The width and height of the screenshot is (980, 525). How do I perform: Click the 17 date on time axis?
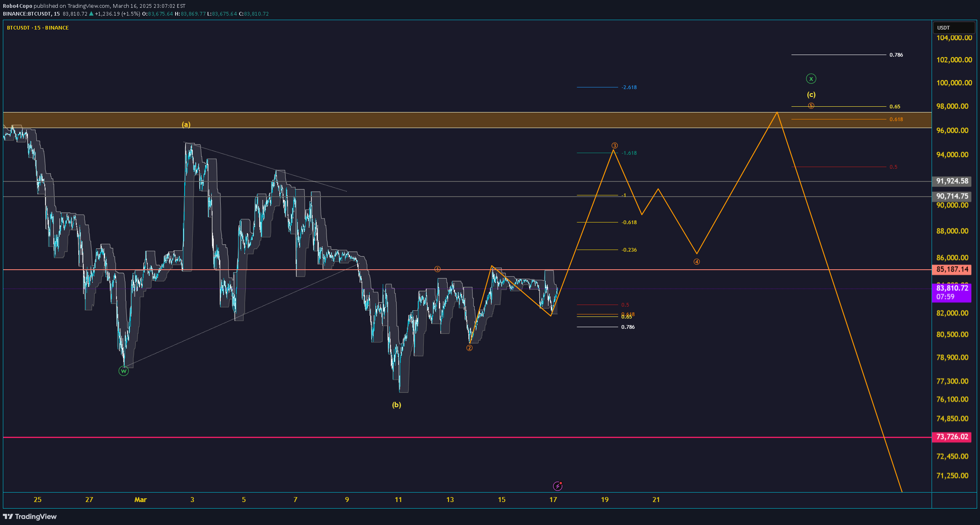[x=553, y=500]
